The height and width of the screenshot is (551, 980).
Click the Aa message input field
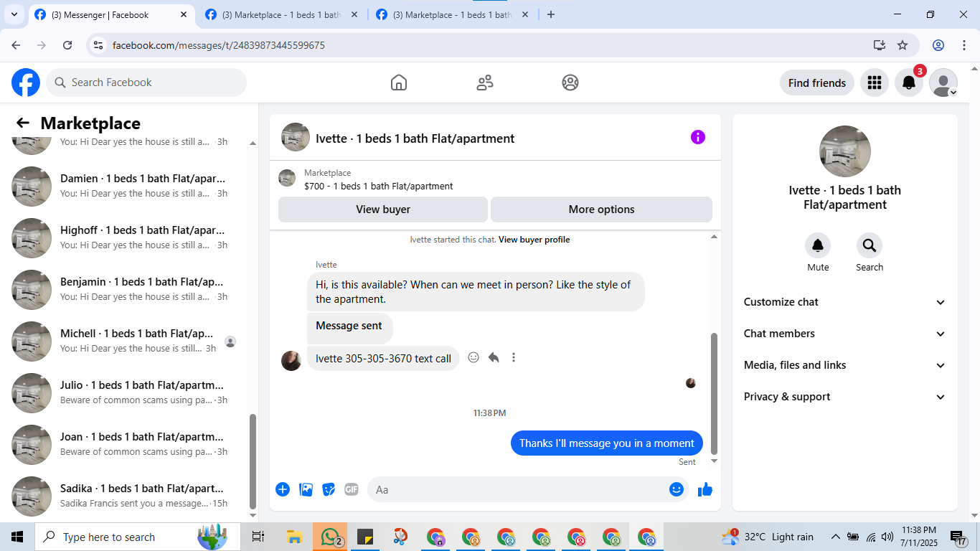click(x=528, y=489)
